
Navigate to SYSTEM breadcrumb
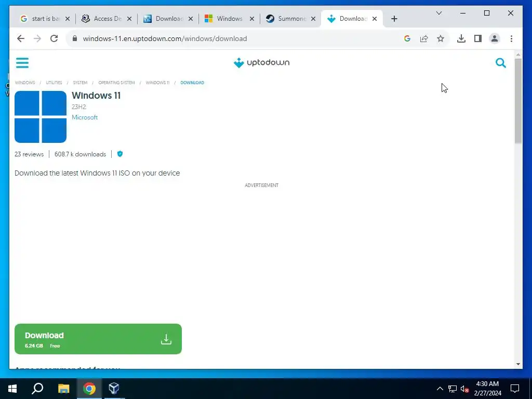[x=80, y=83]
